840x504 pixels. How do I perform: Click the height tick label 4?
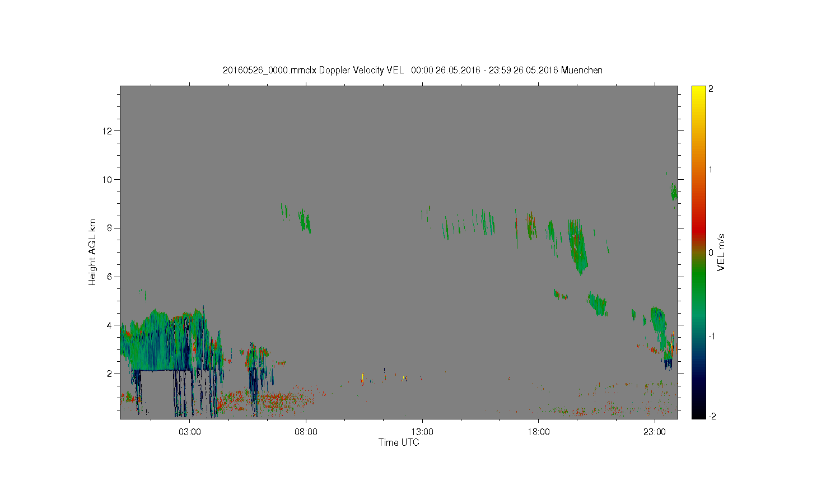pos(110,325)
